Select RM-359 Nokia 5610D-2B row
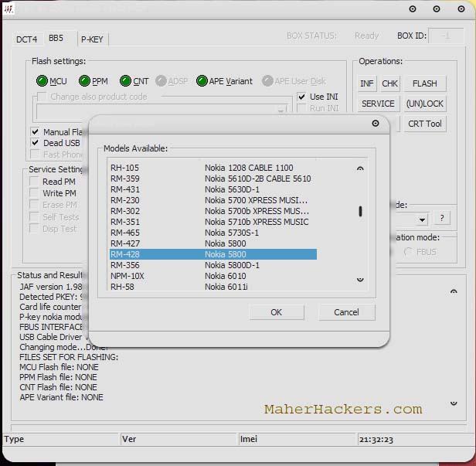 pos(213,179)
